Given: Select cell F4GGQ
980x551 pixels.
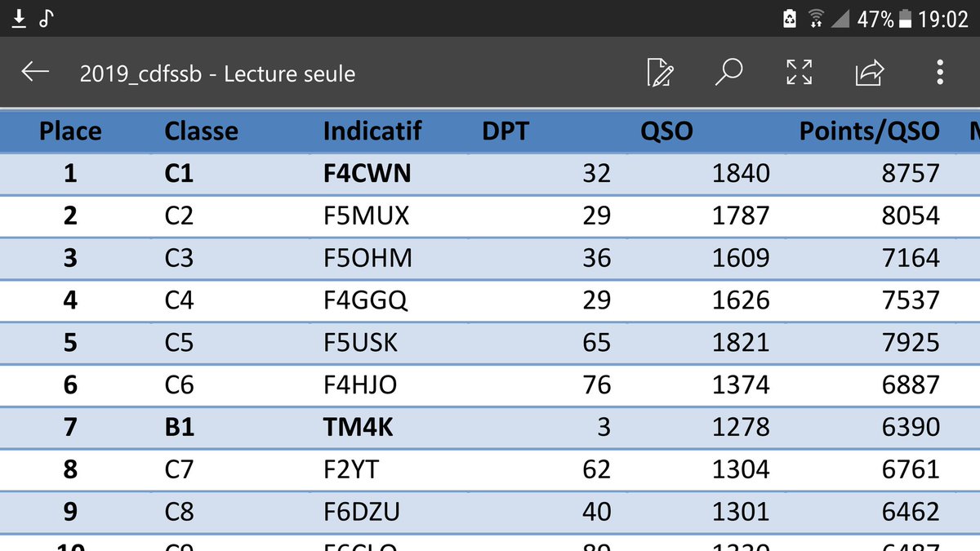Looking at the screenshot, I should (365, 300).
